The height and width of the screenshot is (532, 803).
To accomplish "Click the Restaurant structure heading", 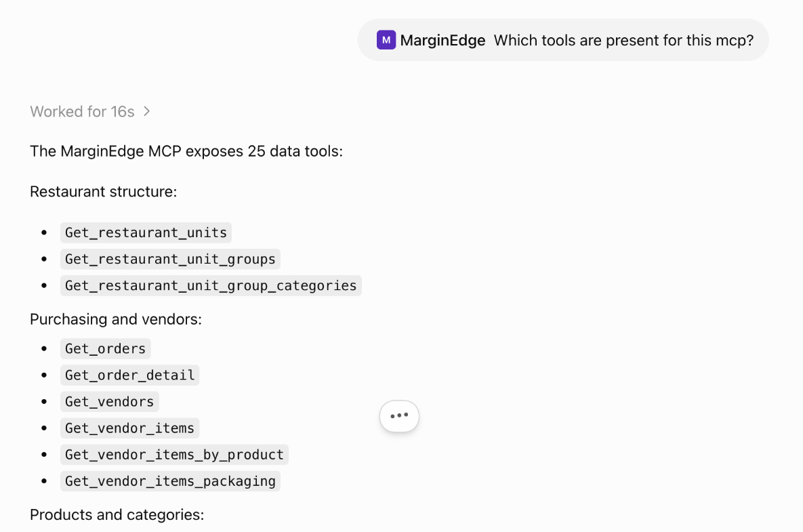I will [104, 192].
